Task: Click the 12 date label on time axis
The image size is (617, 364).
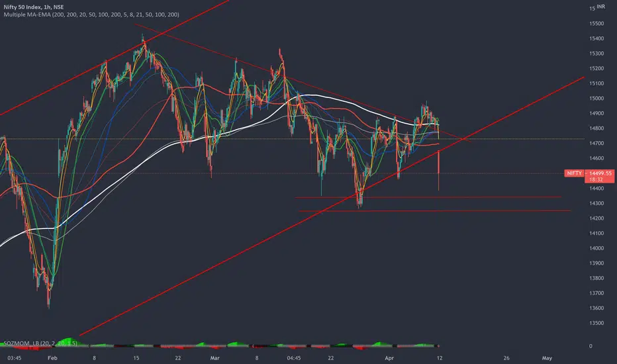Action: tap(440, 358)
